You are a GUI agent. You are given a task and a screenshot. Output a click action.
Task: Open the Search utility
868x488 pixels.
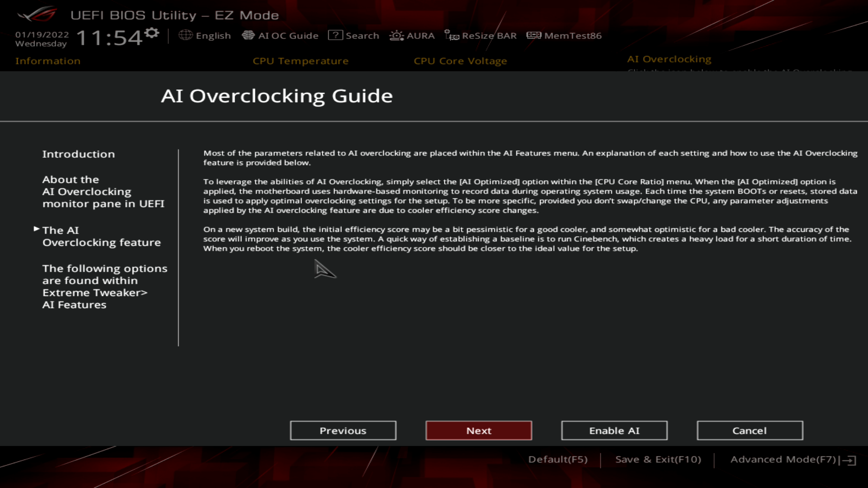[355, 35]
